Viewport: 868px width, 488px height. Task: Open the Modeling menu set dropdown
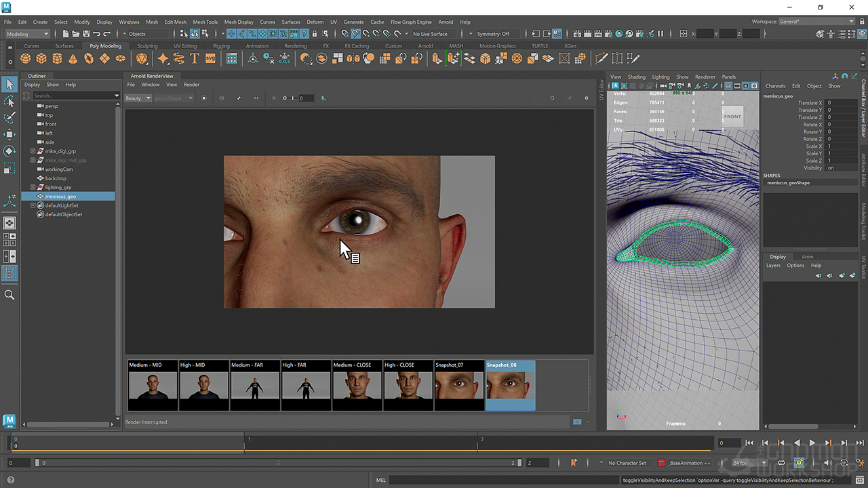click(x=27, y=34)
